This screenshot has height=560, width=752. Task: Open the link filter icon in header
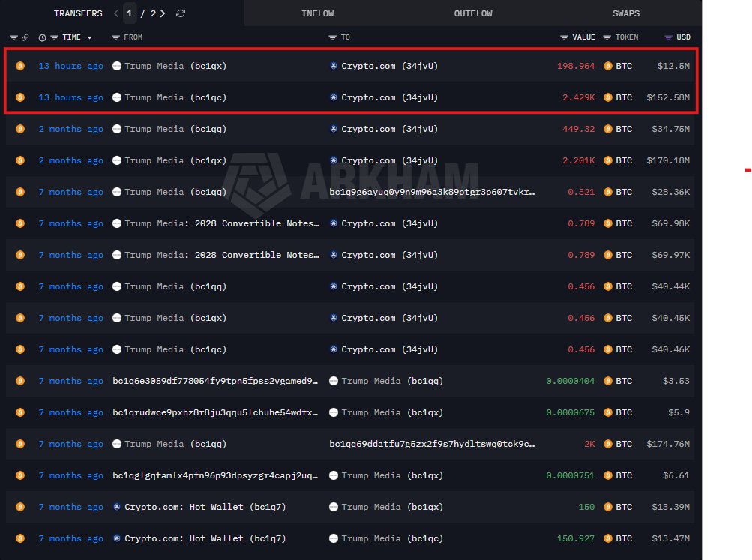25,37
